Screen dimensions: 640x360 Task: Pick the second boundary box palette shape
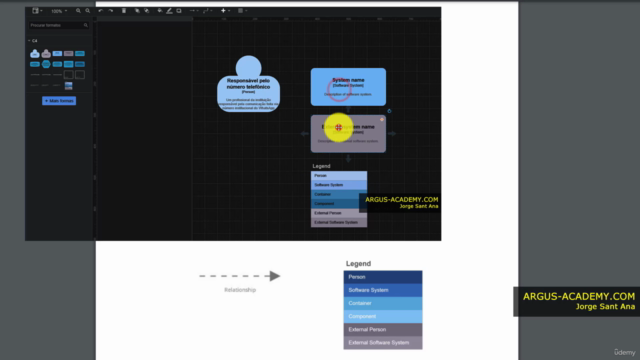click(x=80, y=75)
